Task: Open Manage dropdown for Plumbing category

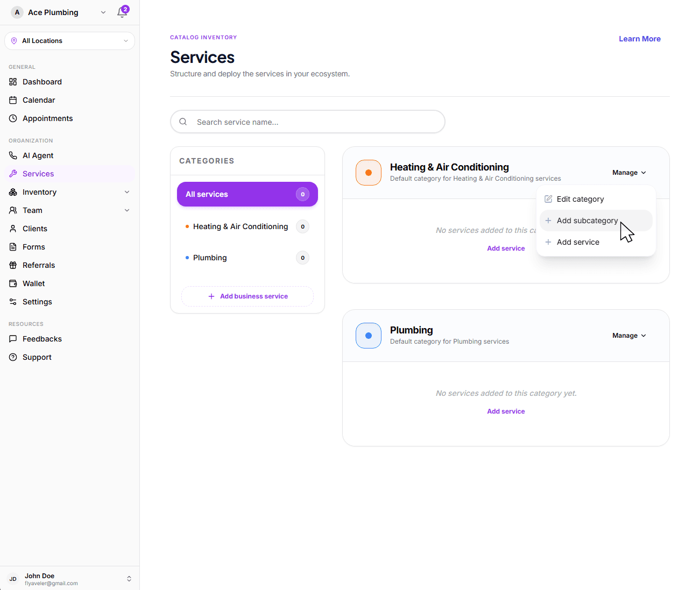Action: coord(628,336)
